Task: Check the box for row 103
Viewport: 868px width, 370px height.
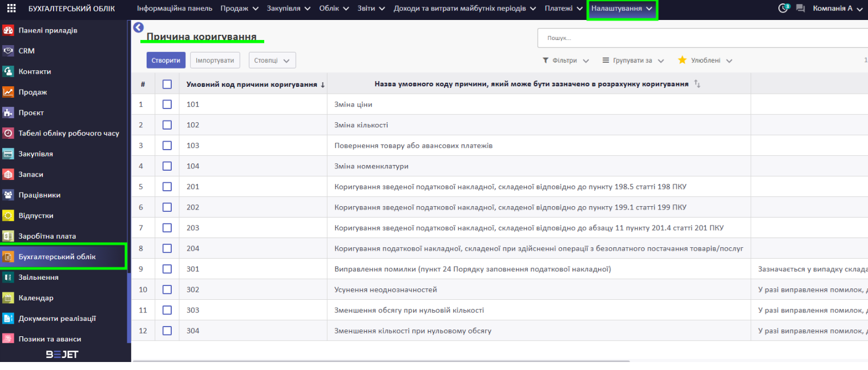Action: coord(167,146)
